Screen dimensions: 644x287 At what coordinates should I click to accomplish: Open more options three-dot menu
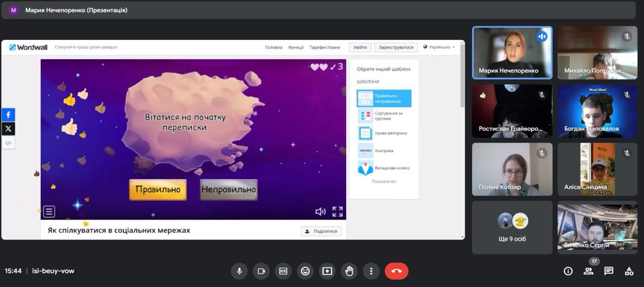(371, 271)
